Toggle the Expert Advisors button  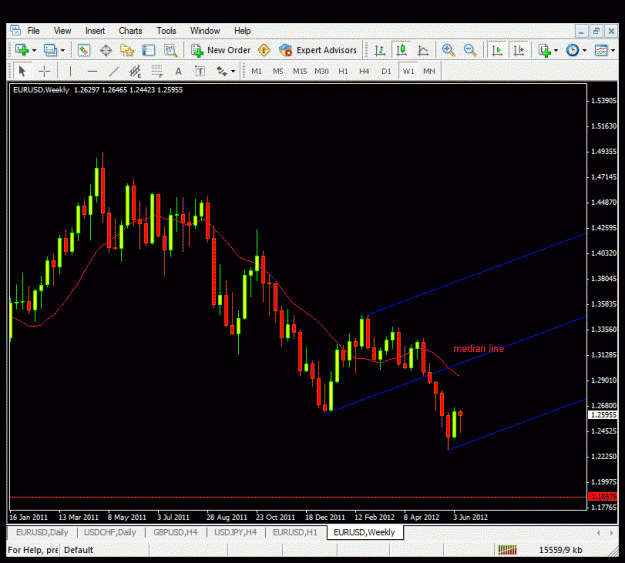coord(318,50)
